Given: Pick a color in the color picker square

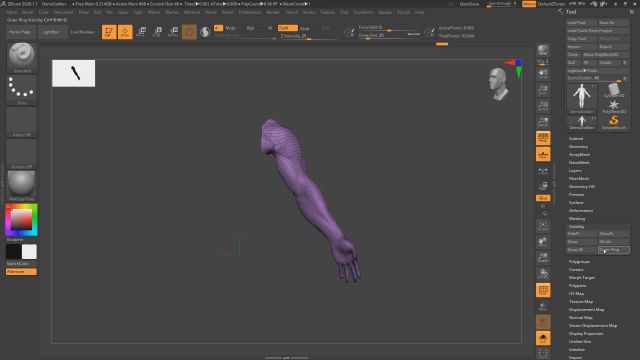Looking at the screenshot, I should (21, 220).
